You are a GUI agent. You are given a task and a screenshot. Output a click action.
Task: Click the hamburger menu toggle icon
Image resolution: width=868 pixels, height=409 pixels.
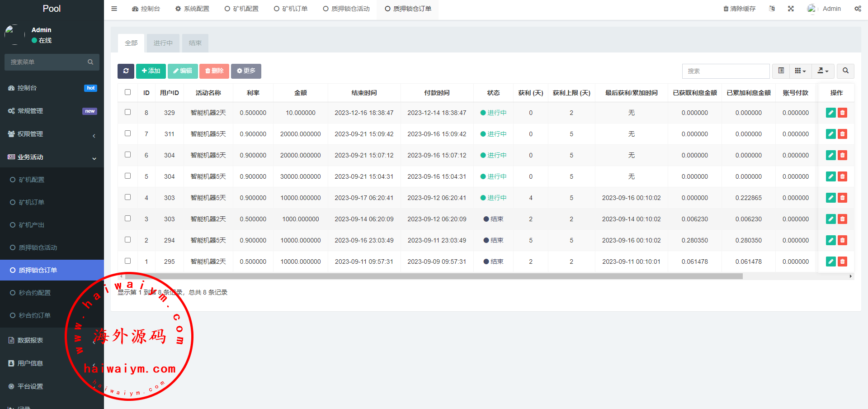pos(114,9)
